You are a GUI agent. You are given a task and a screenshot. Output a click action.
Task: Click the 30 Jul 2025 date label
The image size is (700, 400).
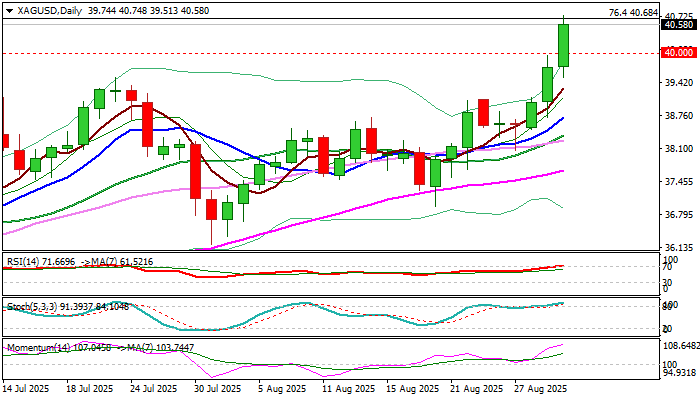tap(219, 389)
